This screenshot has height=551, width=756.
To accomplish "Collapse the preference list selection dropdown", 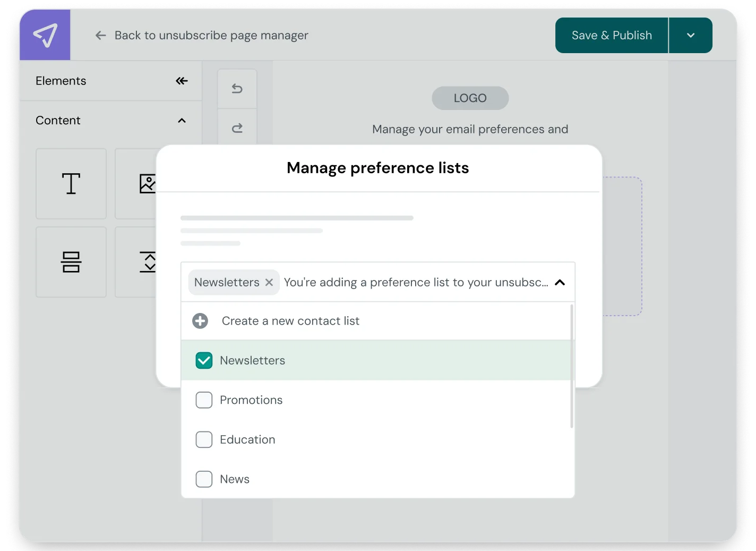I will 560,282.
